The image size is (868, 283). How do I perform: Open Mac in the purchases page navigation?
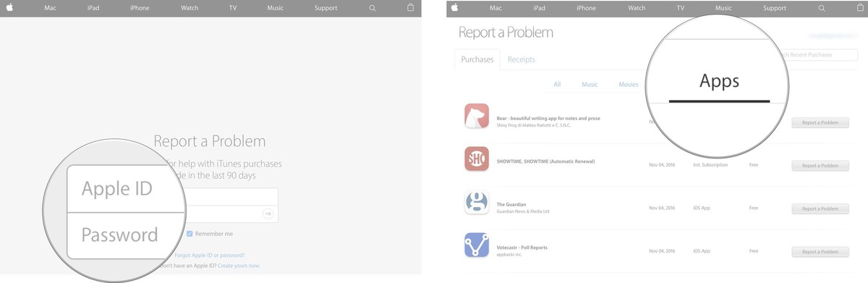tap(495, 8)
